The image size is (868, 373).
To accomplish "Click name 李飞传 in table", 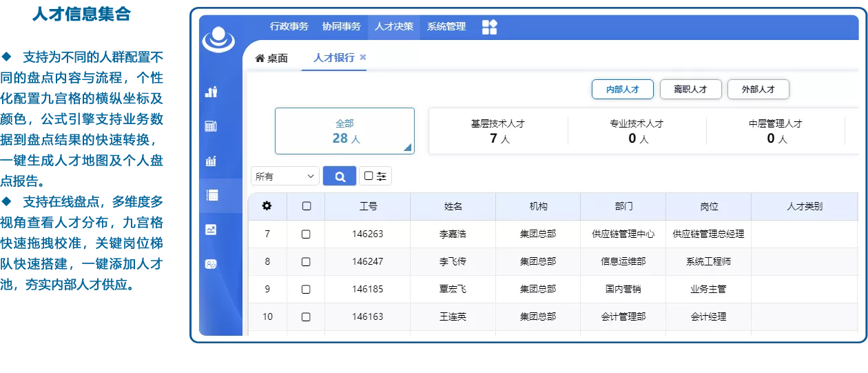I will pos(453,262).
